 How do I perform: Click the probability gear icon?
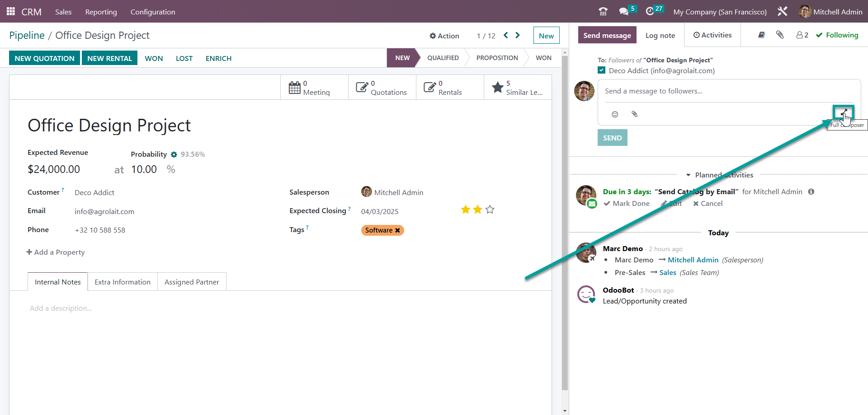click(174, 154)
